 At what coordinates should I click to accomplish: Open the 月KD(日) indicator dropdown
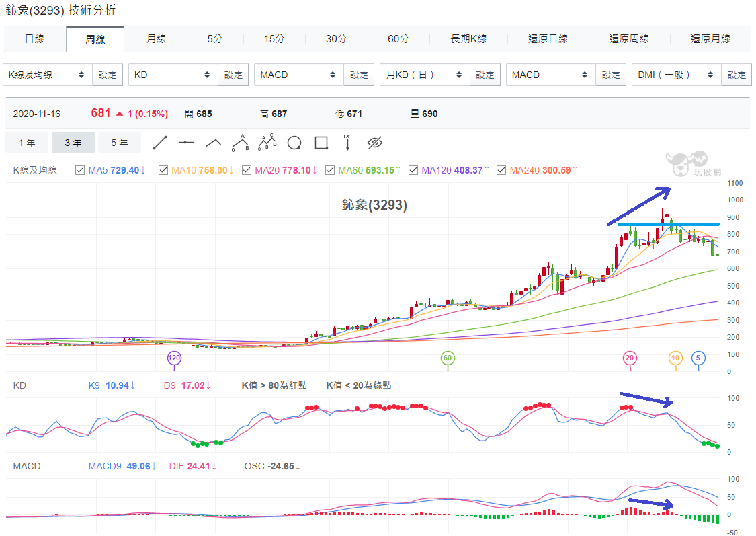pyautogui.click(x=425, y=75)
